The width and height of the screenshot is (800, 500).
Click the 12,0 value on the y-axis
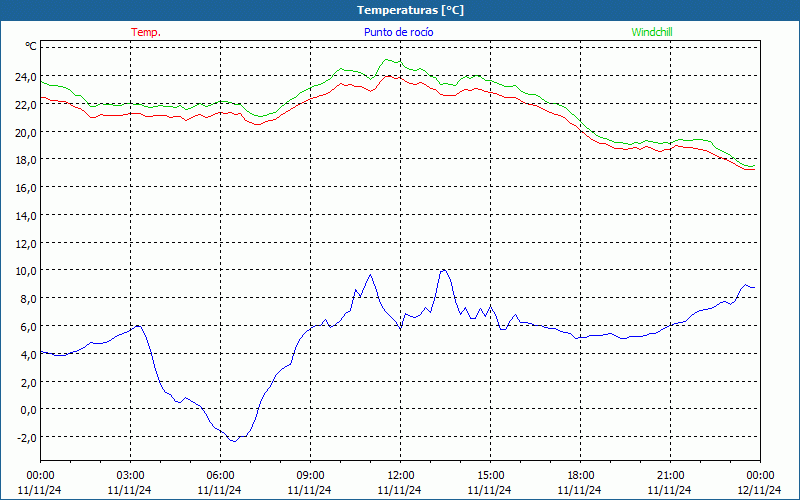point(26,244)
